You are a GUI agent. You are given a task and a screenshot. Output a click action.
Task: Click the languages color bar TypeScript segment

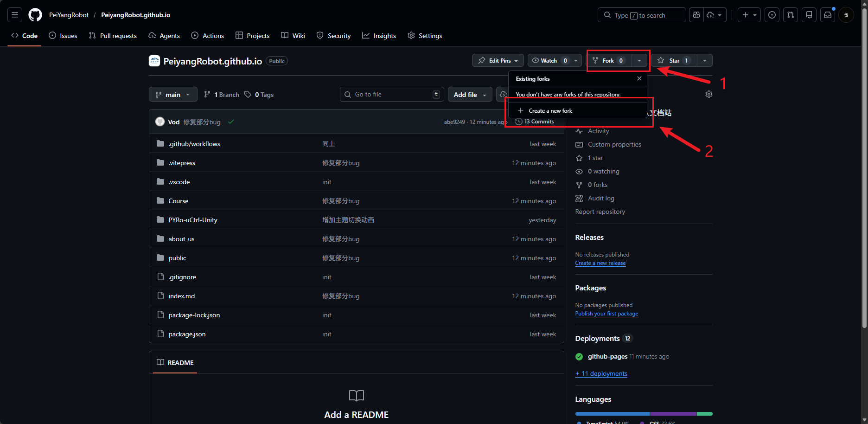(x=613, y=414)
